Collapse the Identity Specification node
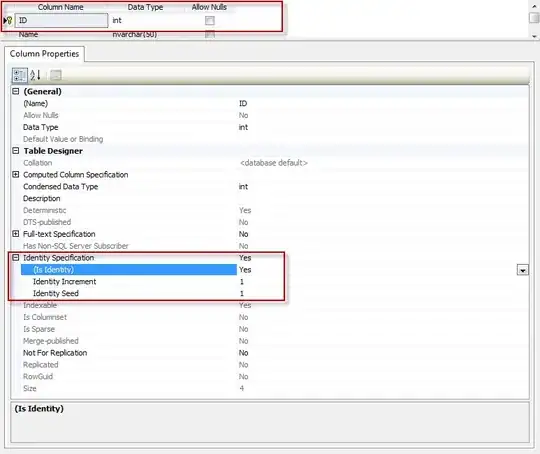 coord(15,257)
